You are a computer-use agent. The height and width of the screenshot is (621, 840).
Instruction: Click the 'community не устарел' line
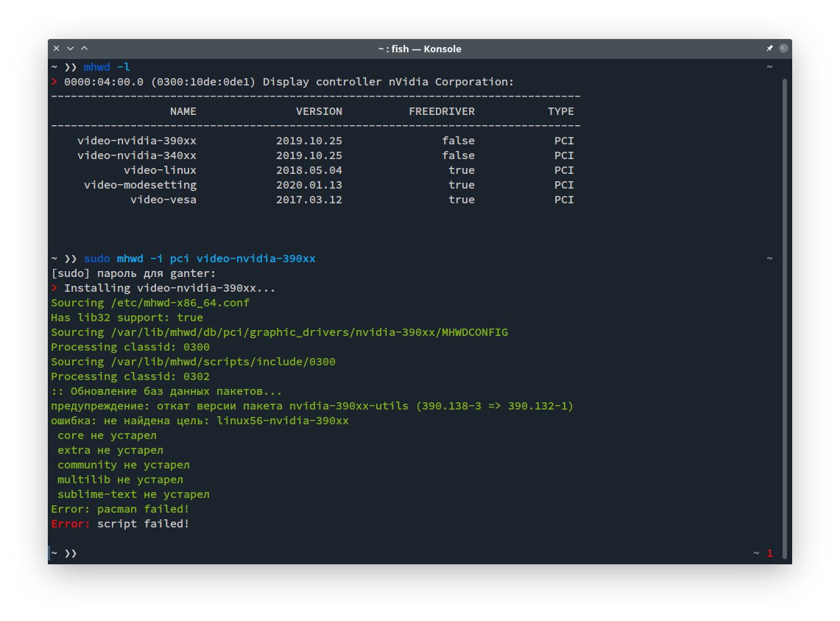124,465
